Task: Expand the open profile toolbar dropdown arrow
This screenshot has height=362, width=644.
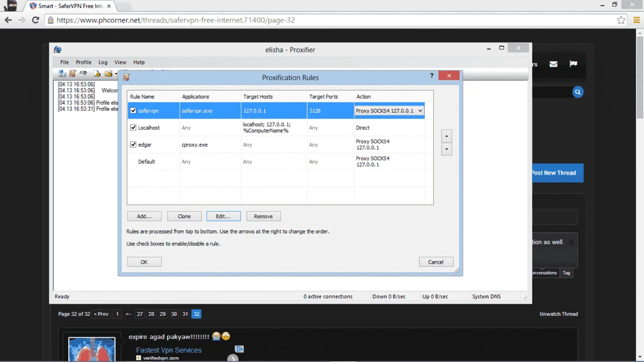Action: coord(116,74)
